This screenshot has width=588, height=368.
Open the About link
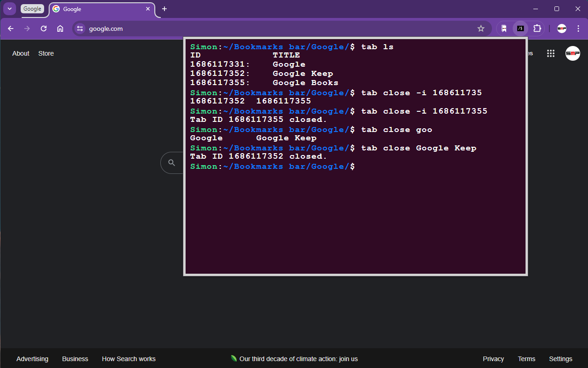click(21, 53)
